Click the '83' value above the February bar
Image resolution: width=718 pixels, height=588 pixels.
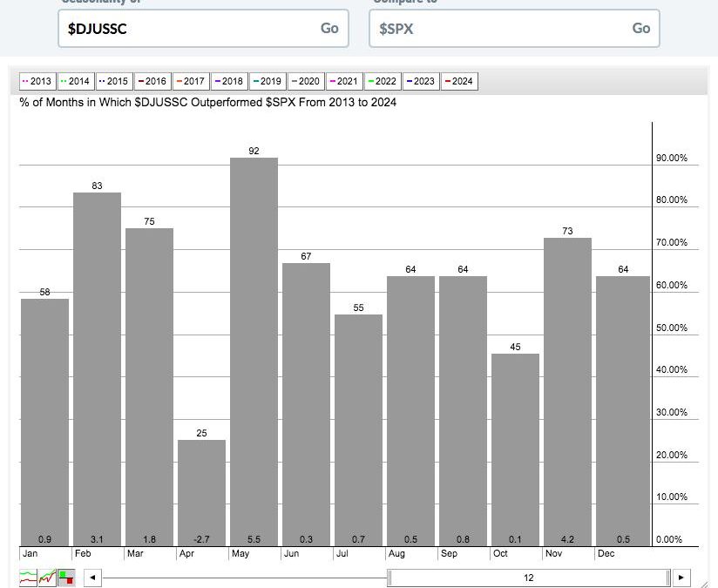click(x=97, y=186)
